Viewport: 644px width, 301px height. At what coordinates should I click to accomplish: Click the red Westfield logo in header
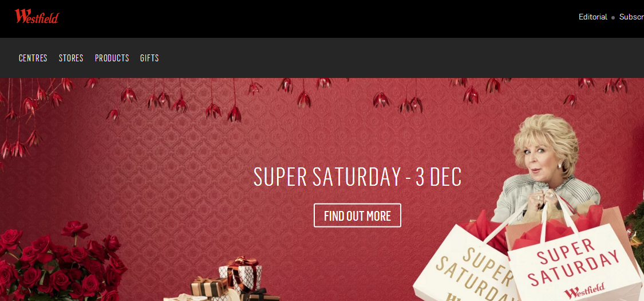(x=37, y=17)
